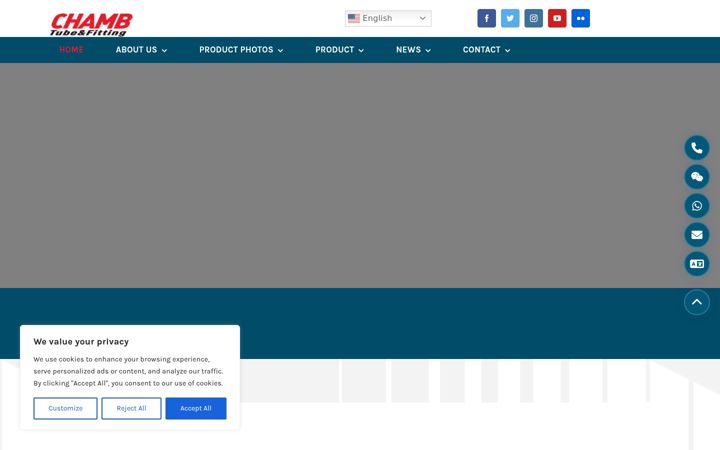Click the Customize cookies button
Image resolution: width=720 pixels, height=450 pixels.
65,408
